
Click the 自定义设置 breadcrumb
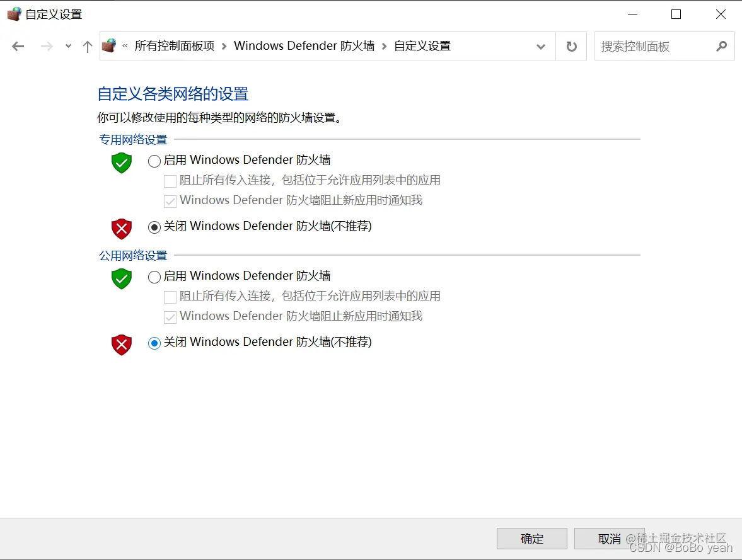coord(422,46)
